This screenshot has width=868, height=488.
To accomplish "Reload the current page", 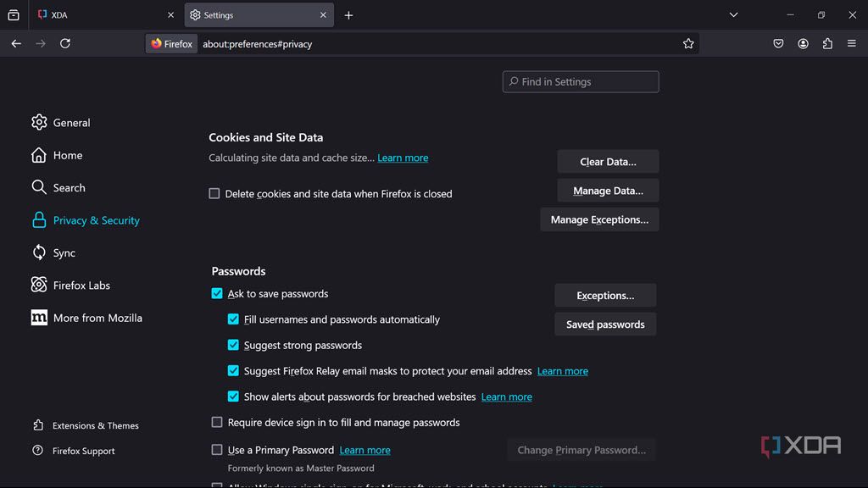I will point(65,44).
